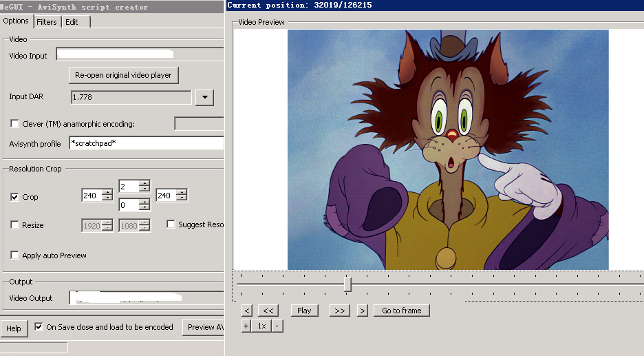This screenshot has height=356, width=644.
Task: Uncheck the Crop checkbox
Action: pyautogui.click(x=14, y=197)
